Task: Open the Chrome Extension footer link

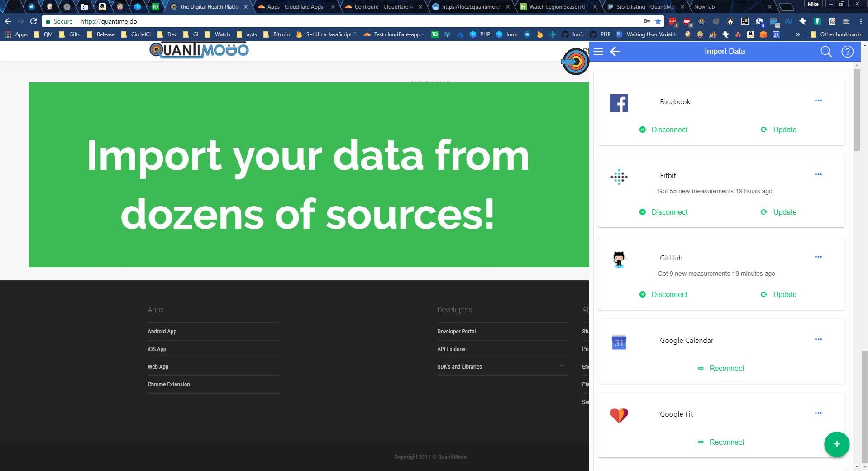Action: 169,384
